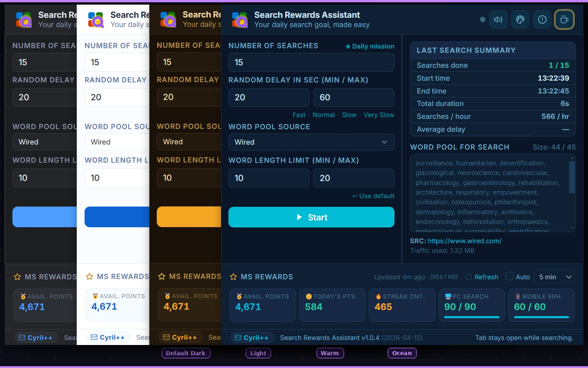Click the app logo in Warm window

168,20
